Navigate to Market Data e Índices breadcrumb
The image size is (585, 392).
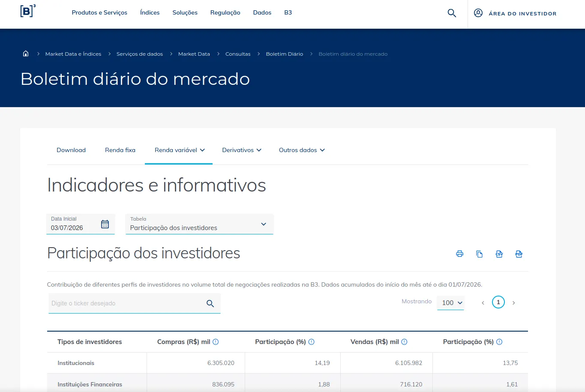[x=73, y=54]
